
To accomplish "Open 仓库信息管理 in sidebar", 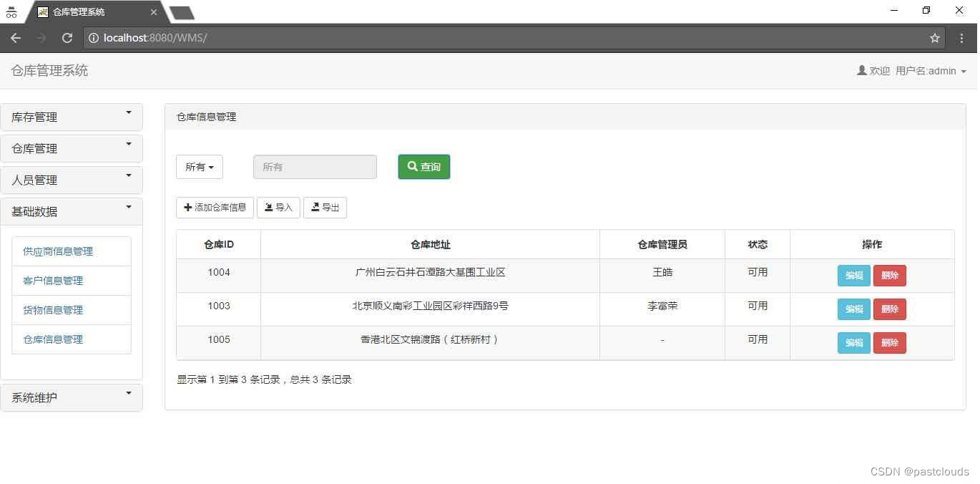I will pyautogui.click(x=72, y=339).
